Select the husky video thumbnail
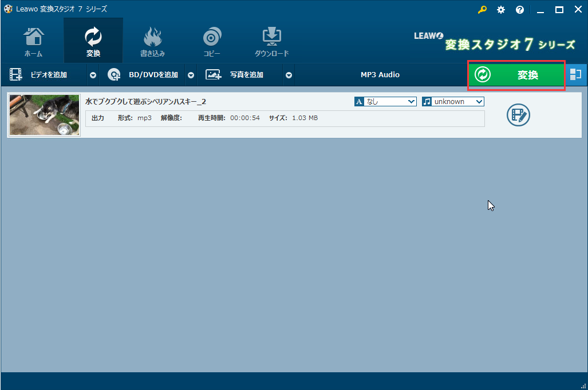The height and width of the screenshot is (390, 588). click(45, 115)
